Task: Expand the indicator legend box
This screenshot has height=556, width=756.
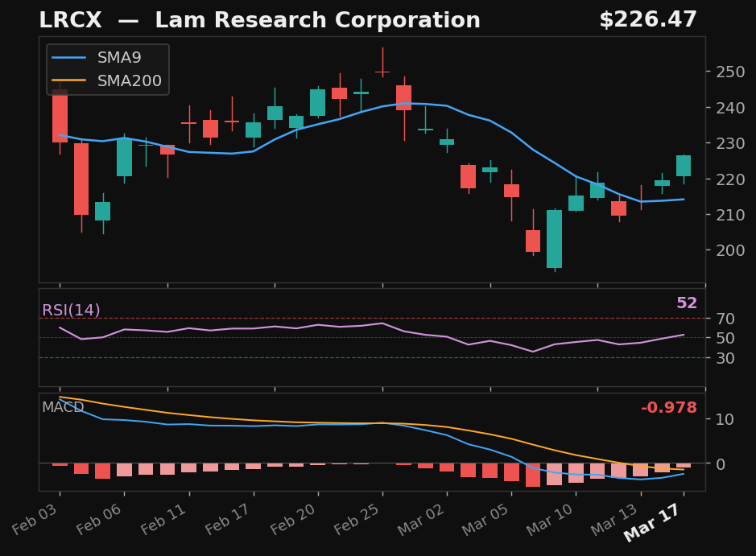Action: 105,69
